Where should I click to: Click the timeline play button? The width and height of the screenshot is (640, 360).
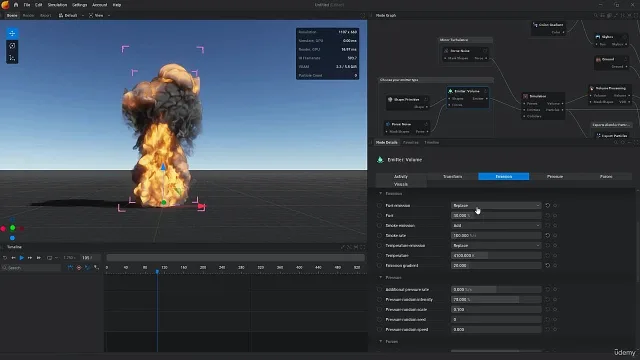[x=22, y=258]
